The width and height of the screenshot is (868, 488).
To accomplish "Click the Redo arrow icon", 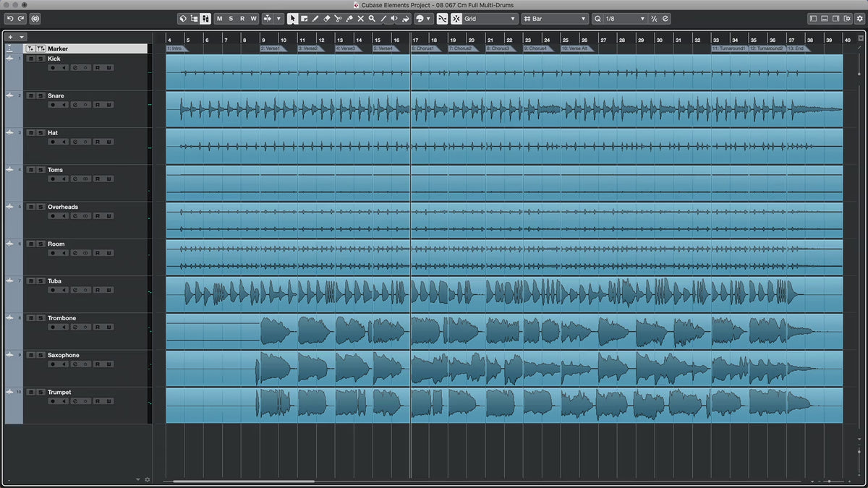I will click(21, 19).
